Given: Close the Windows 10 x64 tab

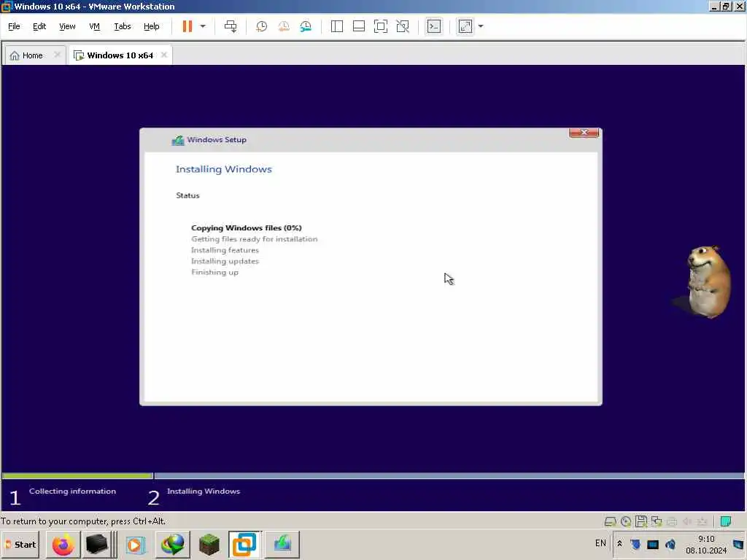Looking at the screenshot, I should pyautogui.click(x=164, y=55).
